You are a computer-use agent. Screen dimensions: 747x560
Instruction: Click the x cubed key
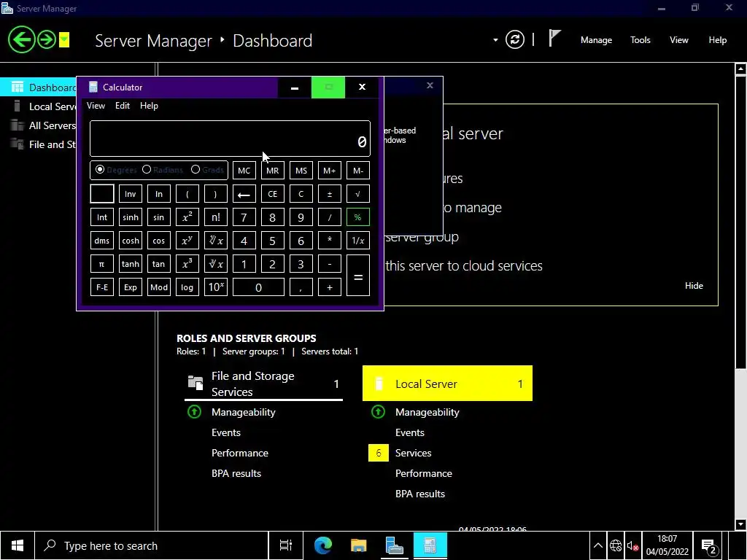click(187, 264)
